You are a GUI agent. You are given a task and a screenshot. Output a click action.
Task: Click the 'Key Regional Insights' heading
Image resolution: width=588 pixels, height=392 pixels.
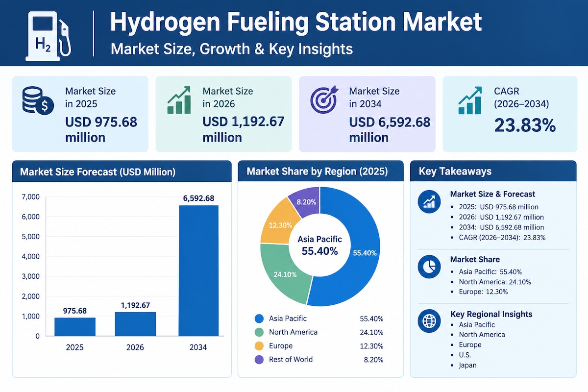click(491, 314)
